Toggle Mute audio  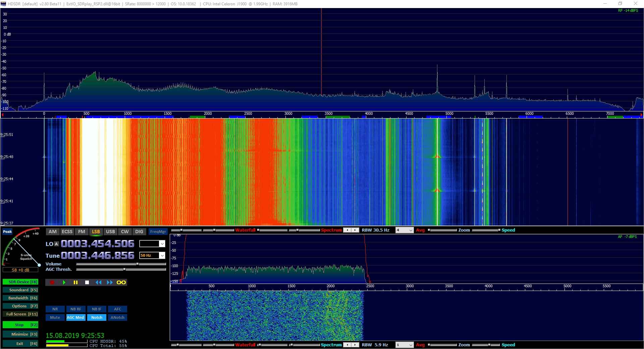click(x=55, y=317)
